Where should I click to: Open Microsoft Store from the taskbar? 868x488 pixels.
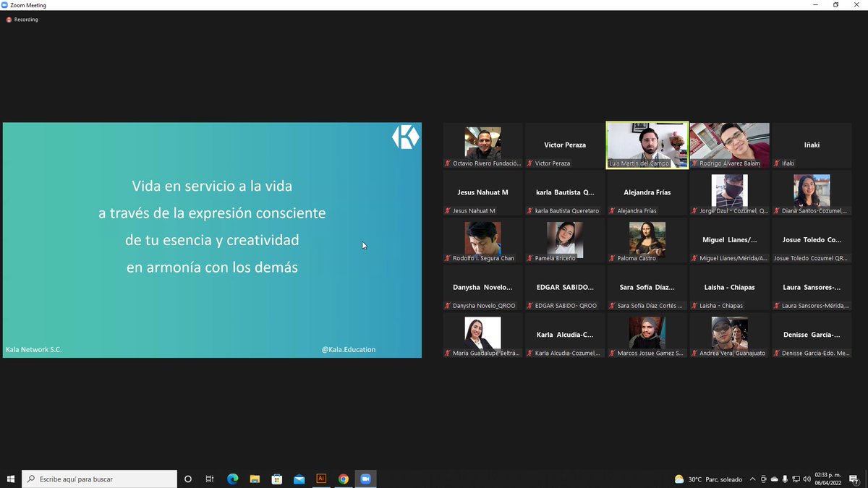[276, 479]
